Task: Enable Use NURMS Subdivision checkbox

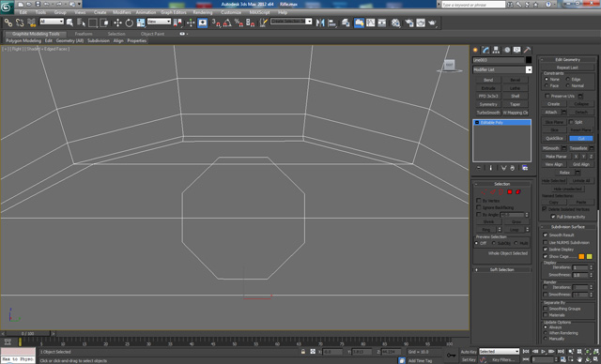Action: (x=546, y=242)
